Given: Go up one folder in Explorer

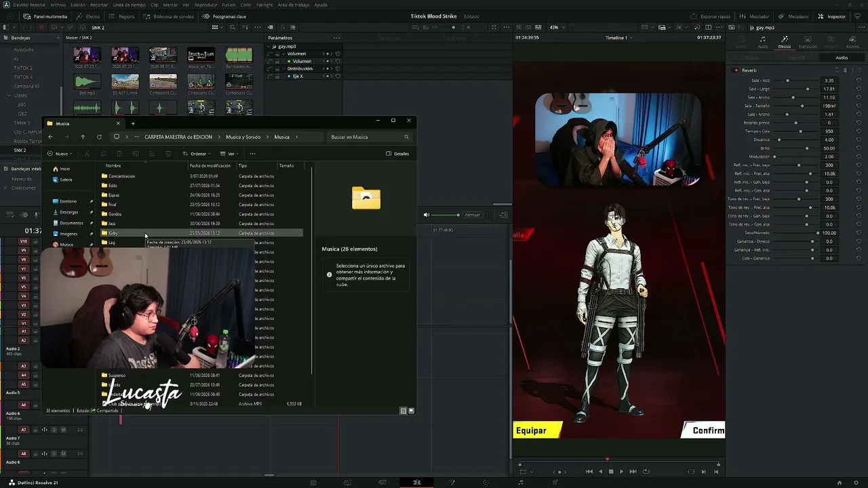Looking at the screenshot, I should (83, 137).
